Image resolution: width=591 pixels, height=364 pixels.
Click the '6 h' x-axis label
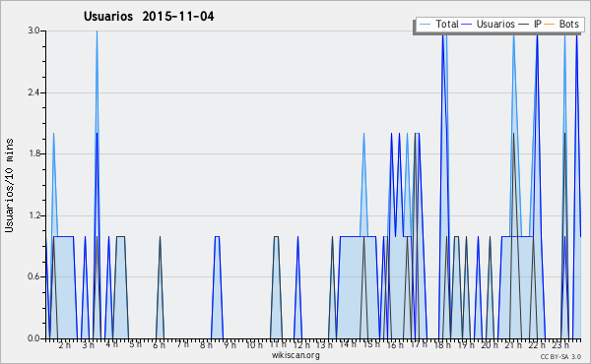point(159,345)
